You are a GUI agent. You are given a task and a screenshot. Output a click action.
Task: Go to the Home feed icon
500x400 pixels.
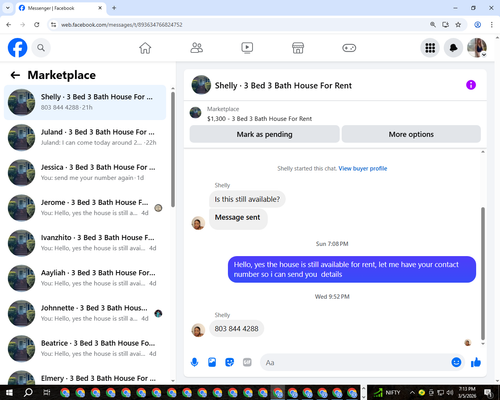click(145, 48)
